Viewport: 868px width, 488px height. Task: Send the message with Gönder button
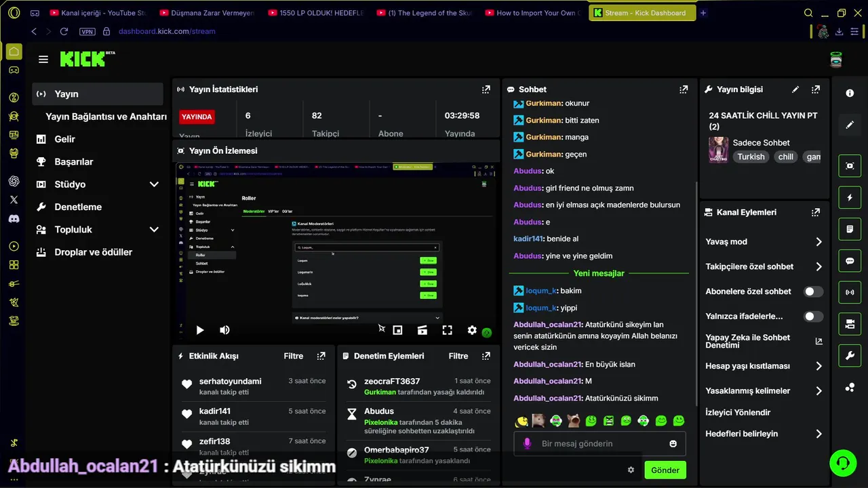coord(665,470)
